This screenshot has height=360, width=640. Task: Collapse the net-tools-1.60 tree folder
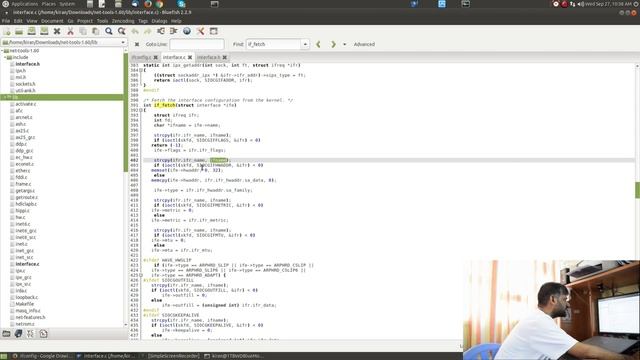coord(2,51)
